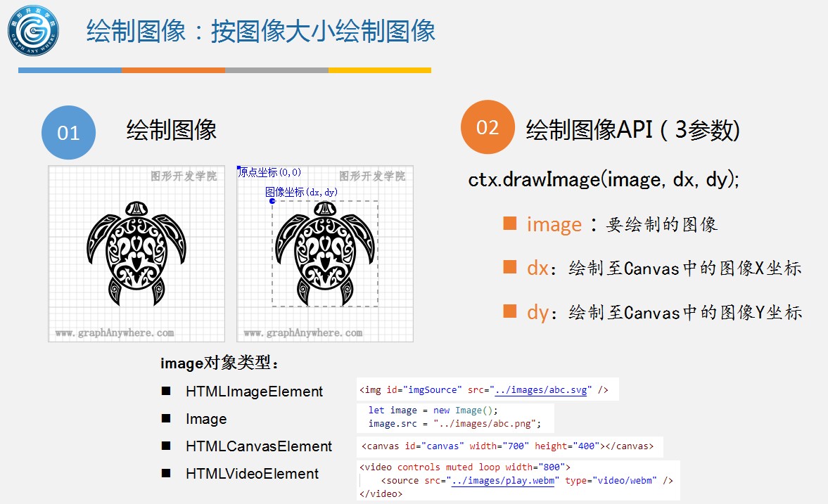Click the black bullet before Image
828x504 pixels.
tap(166, 418)
